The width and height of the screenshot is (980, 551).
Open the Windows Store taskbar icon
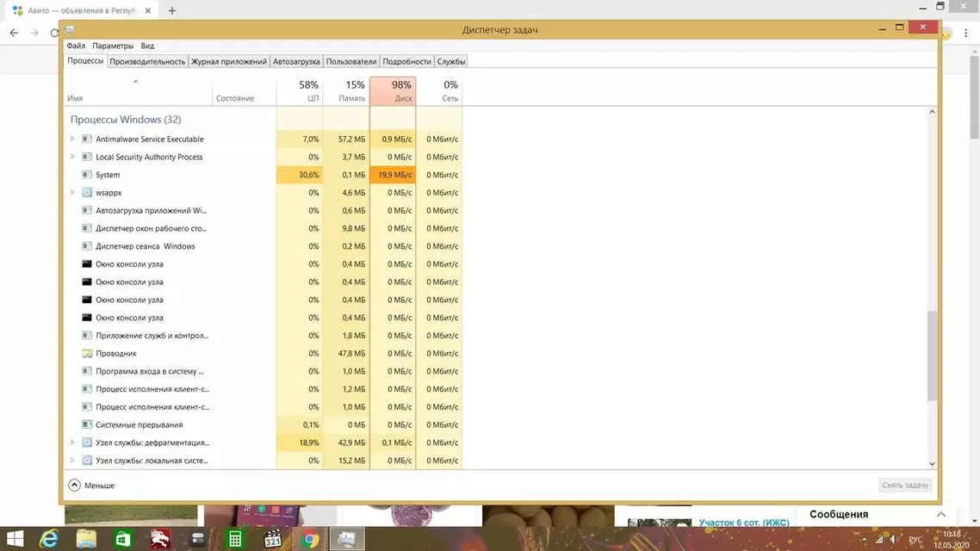[123, 538]
